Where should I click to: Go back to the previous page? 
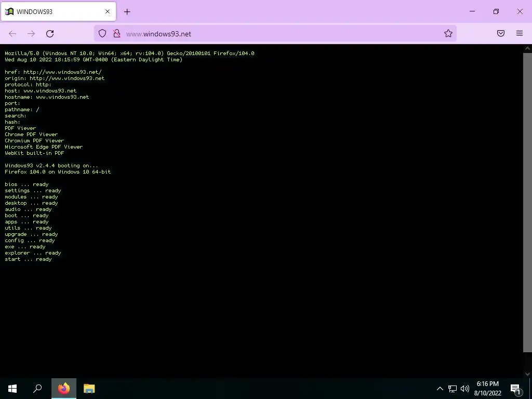click(12, 34)
